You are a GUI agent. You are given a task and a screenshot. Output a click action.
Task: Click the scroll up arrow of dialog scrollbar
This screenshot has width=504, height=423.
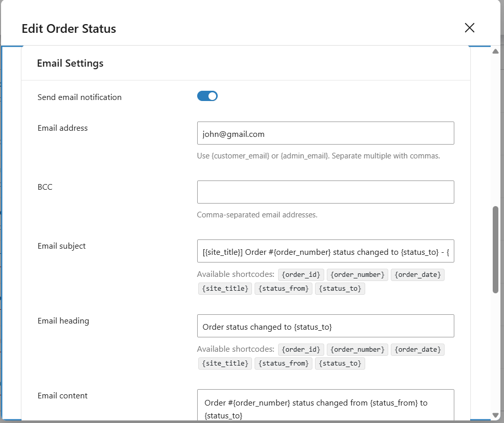pos(495,51)
